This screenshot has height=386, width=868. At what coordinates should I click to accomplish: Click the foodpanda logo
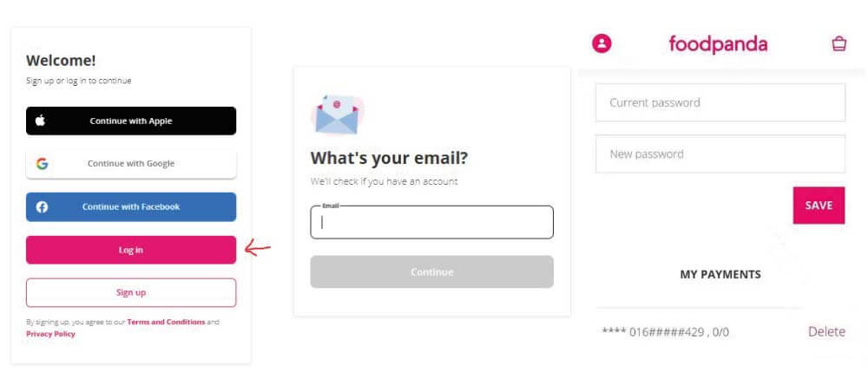point(718,43)
